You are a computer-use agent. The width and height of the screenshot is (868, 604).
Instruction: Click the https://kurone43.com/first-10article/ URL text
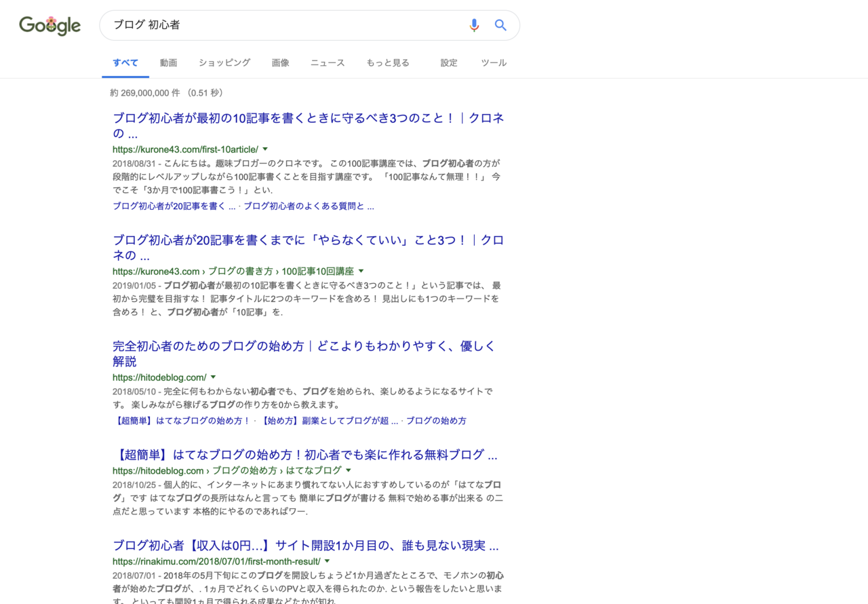[185, 149]
